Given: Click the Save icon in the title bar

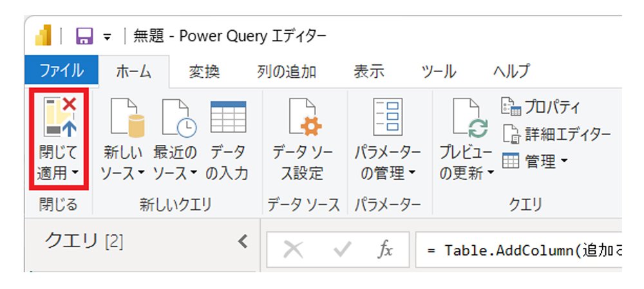Looking at the screenshot, I should click(84, 37).
